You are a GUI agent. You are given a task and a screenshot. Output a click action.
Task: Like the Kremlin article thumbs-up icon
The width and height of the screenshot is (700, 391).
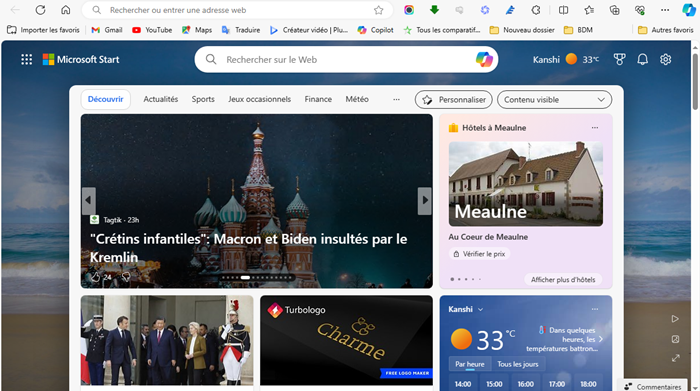96,277
